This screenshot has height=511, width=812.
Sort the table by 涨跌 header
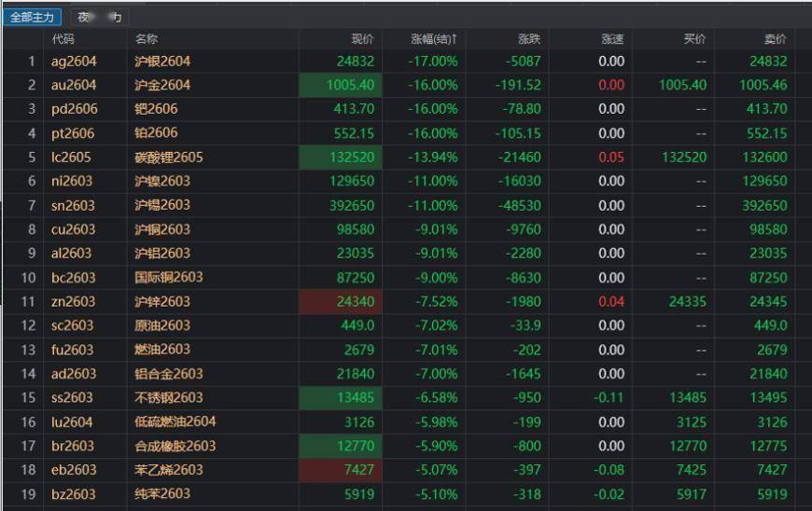529,39
